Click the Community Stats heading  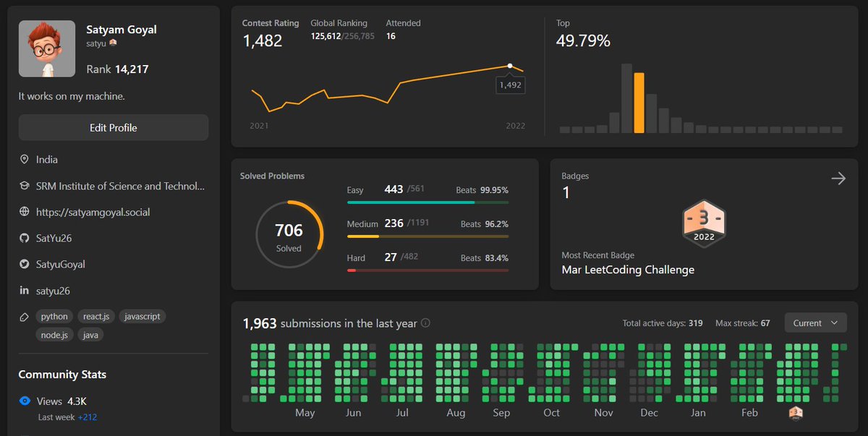[62, 375]
